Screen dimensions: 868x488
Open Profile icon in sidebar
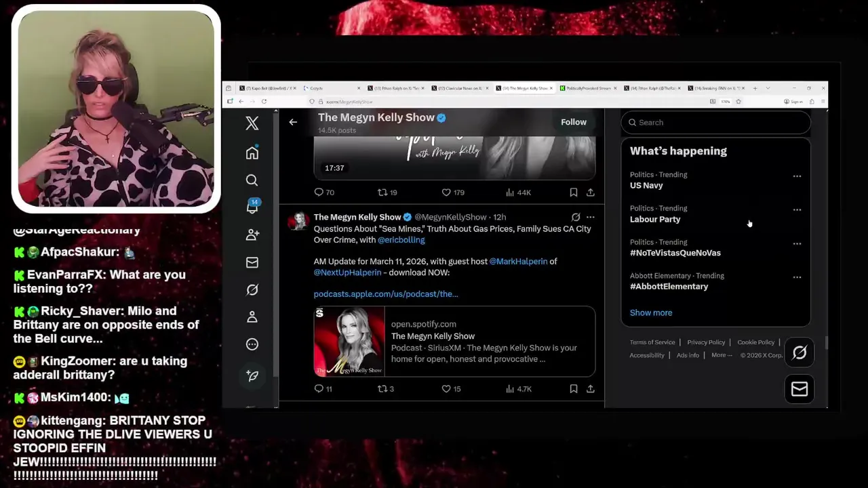coord(252,317)
